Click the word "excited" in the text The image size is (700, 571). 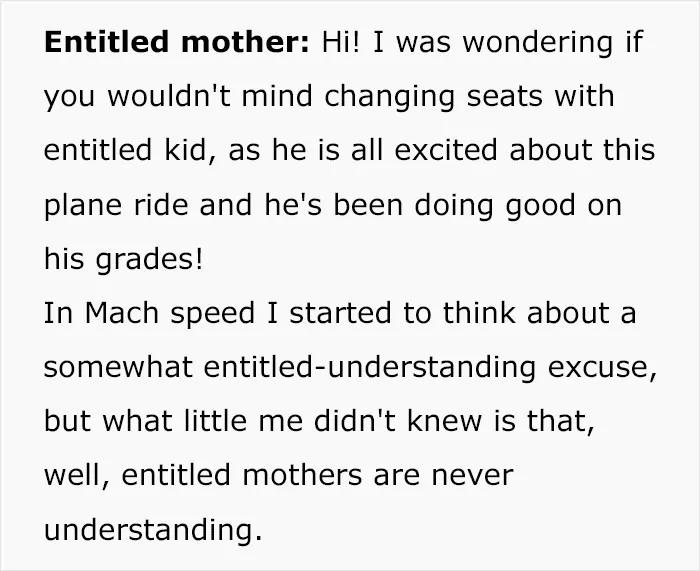coord(446,150)
